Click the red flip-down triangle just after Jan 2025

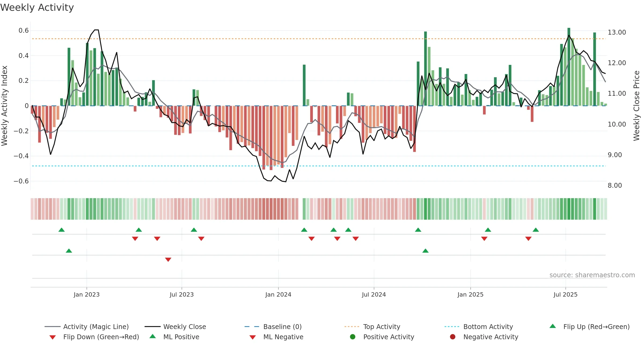coord(484,239)
